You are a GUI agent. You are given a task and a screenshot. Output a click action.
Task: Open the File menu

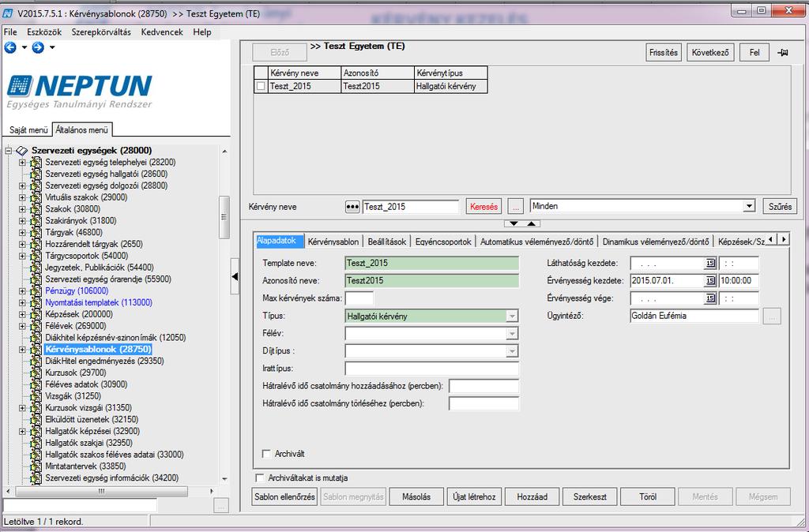[x=10, y=32]
